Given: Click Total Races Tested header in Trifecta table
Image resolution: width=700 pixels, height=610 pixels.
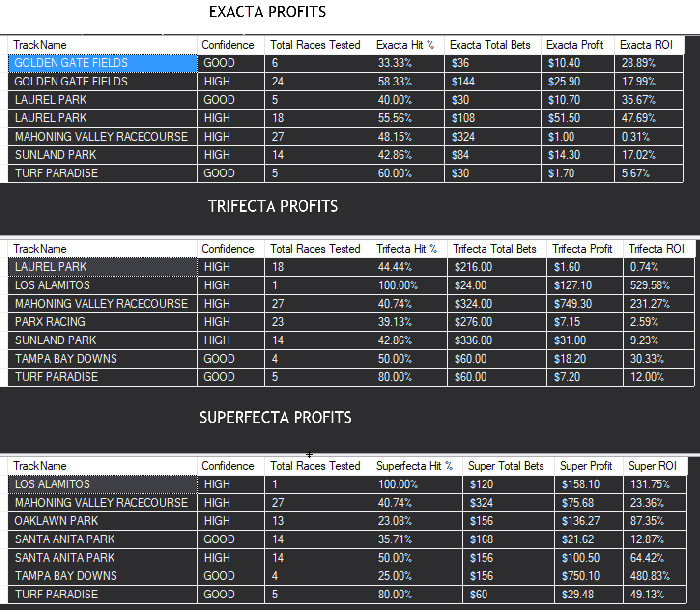Looking at the screenshot, I should (317, 249).
